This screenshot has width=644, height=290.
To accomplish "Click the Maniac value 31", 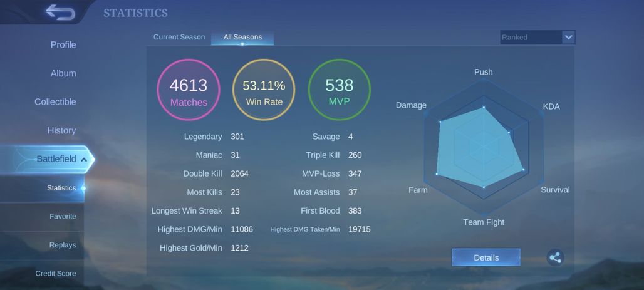I will point(235,155).
